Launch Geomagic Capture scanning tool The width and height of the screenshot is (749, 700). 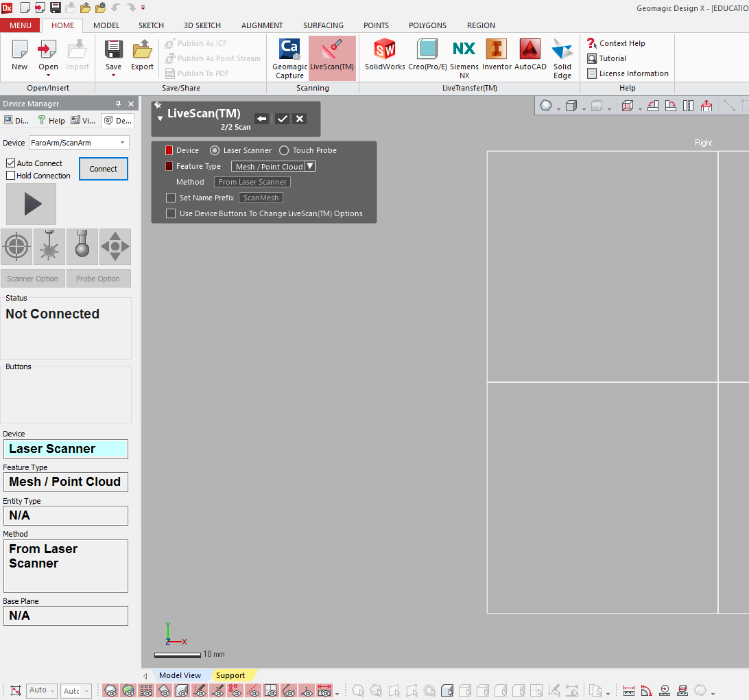pos(289,58)
